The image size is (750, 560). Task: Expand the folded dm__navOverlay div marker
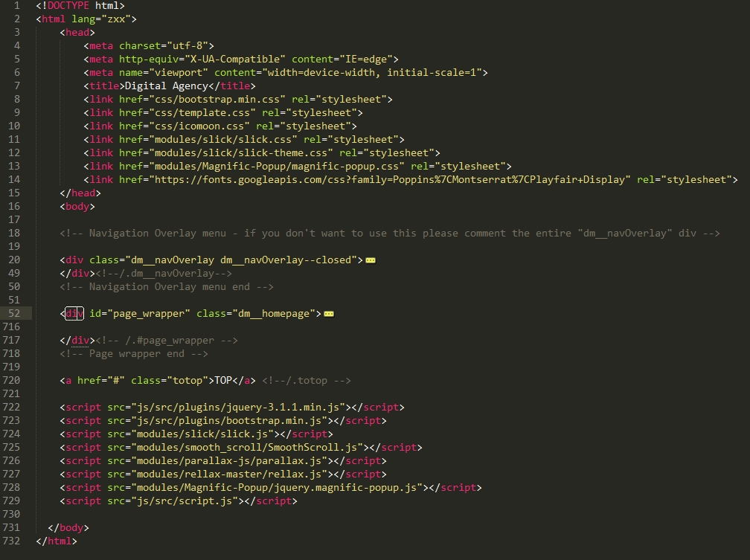point(371,260)
